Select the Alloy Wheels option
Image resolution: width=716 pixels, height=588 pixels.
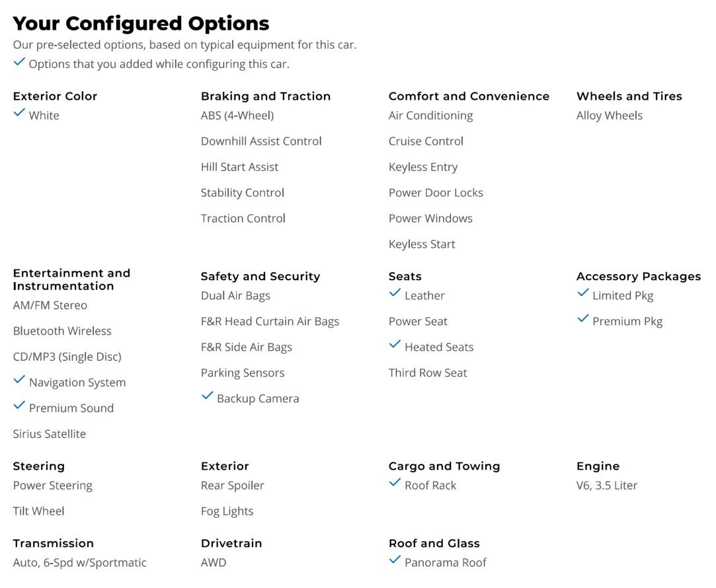[609, 116]
